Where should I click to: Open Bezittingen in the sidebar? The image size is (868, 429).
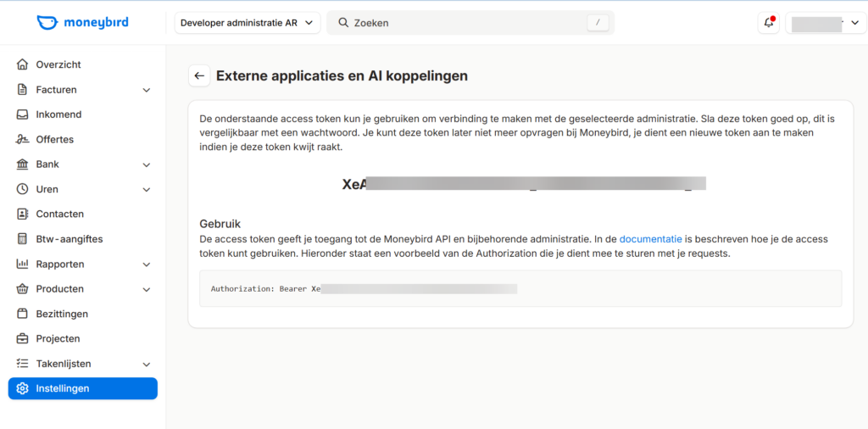(x=83, y=314)
